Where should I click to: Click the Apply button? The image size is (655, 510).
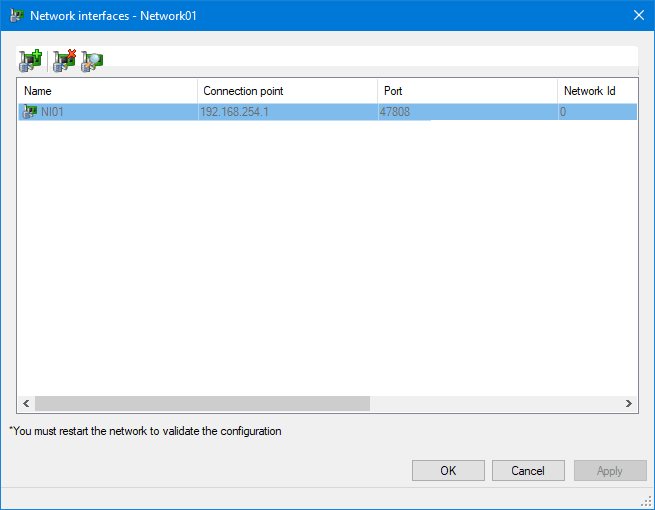coord(609,471)
